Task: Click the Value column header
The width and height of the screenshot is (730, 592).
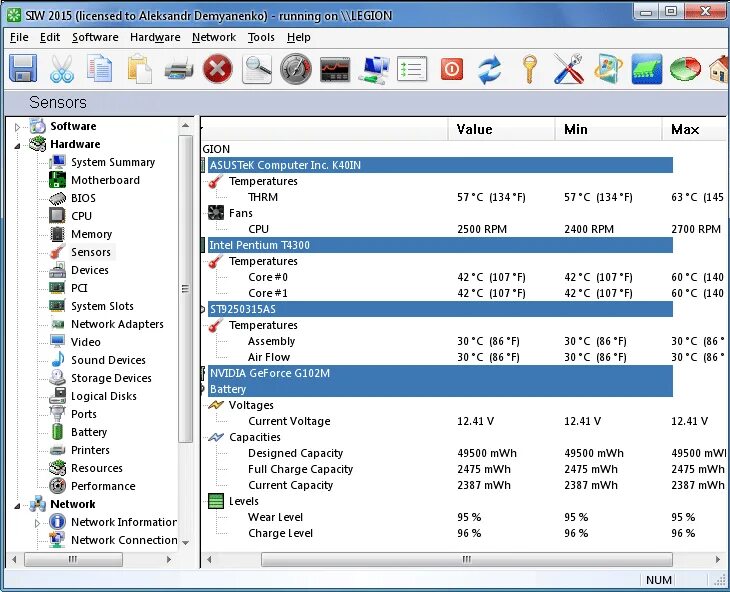Action: click(501, 129)
